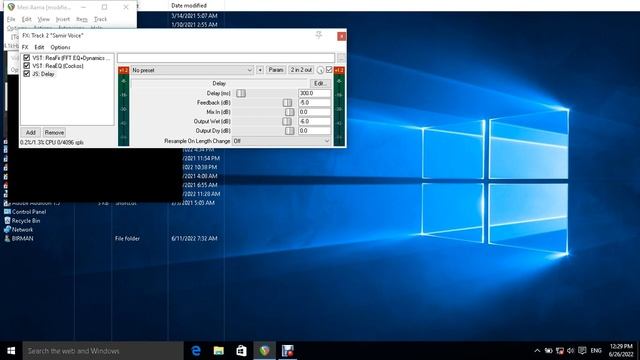Open Track menu in main REAPER window
Image resolution: width=640 pixels, height=360 pixels.
coord(100,19)
